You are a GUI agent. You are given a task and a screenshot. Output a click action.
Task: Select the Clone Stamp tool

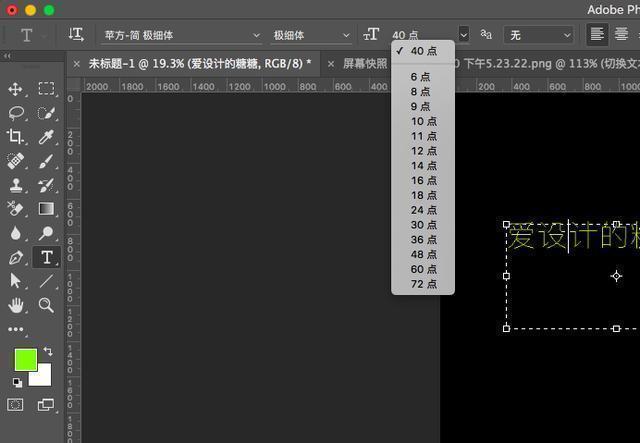point(16,185)
